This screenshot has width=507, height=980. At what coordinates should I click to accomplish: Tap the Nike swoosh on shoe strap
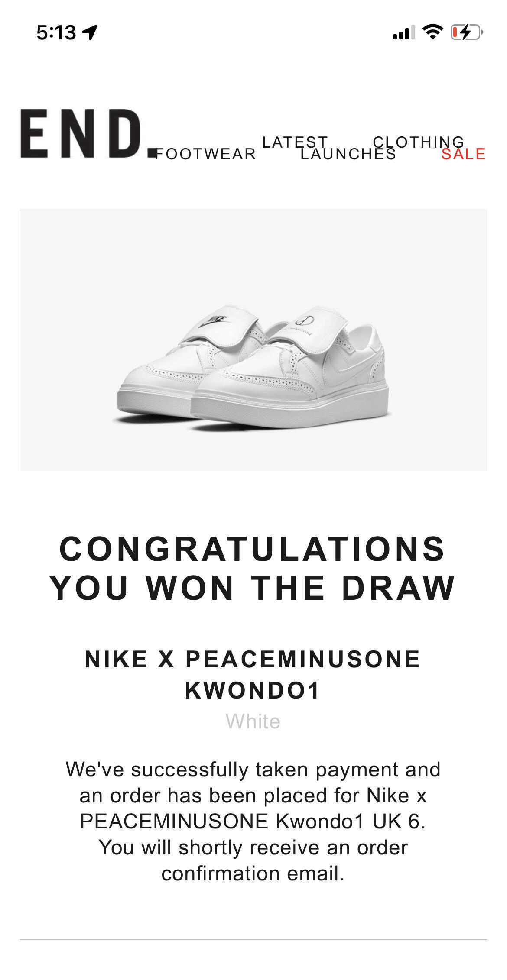click(x=213, y=322)
